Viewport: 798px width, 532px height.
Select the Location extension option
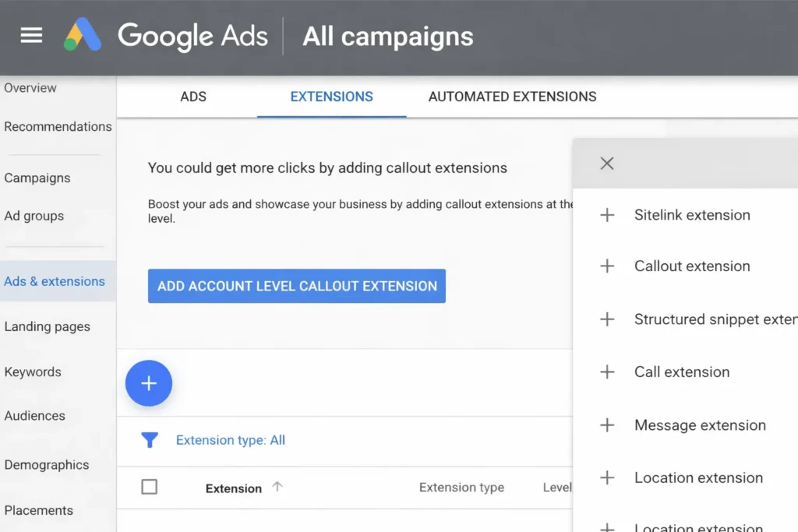point(697,477)
